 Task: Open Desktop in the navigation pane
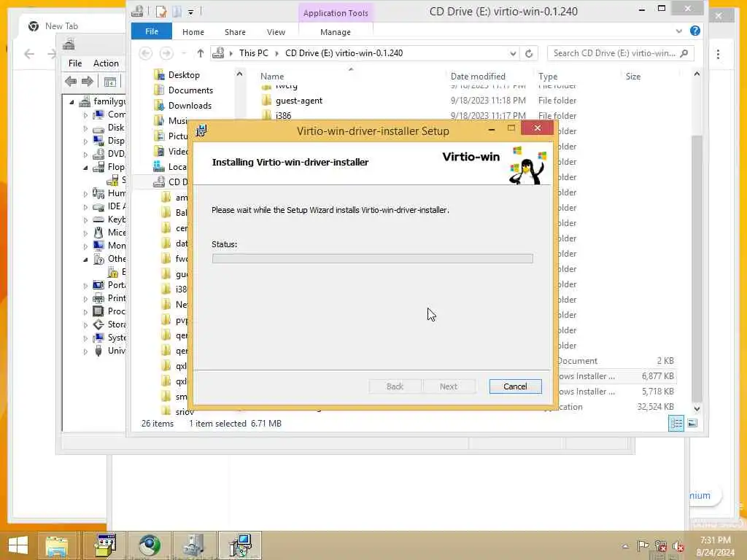click(x=184, y=75)
